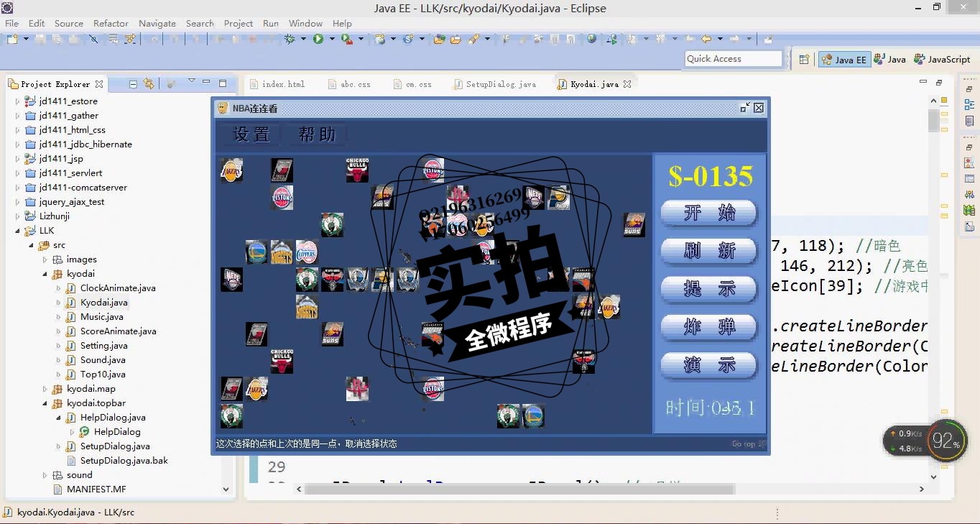The width and height of the screenshot is (980, 524).
Task: Open the Back history dropdown arrow
Action: [720, 40]
